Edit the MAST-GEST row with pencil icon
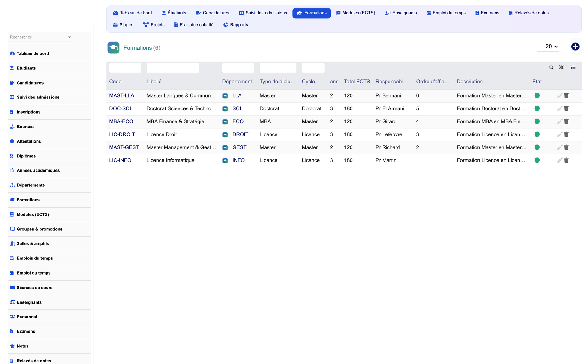588x364 pixels. [560, 147]
